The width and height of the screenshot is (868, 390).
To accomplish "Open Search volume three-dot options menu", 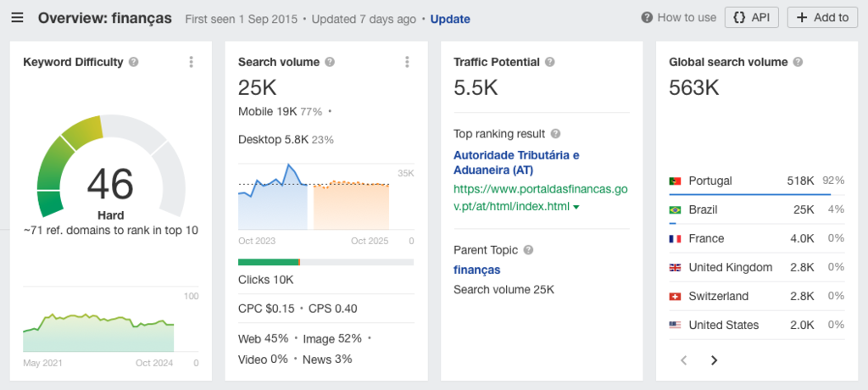I will click(407, 62).
